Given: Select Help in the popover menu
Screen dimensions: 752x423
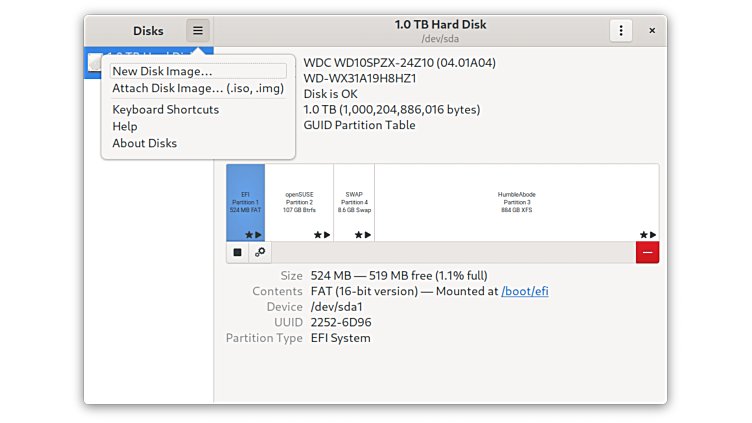Looking at the screenshot, I should [125, 126].
